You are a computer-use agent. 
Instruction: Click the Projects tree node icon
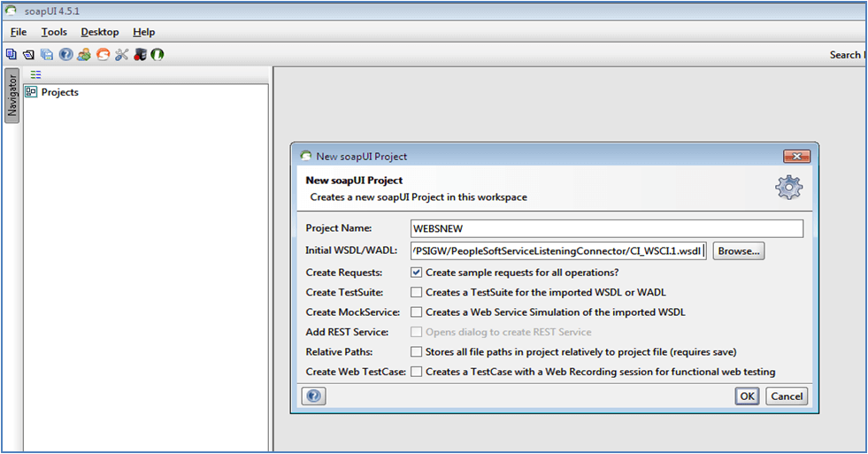coord(31,92)
